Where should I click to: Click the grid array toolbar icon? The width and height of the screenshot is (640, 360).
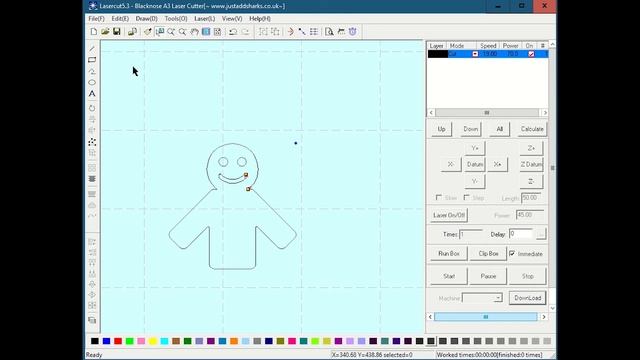pos(313,32)
